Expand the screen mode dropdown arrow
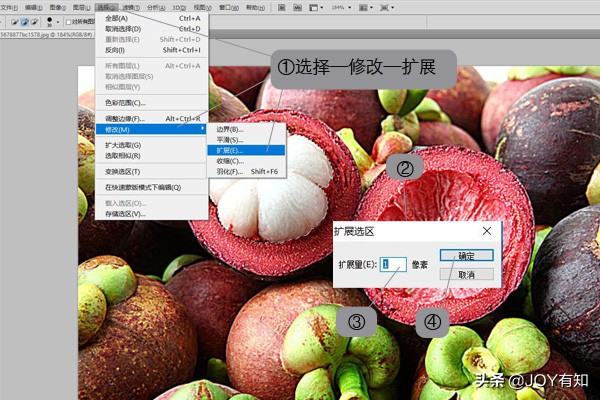600x400 pixels. click(x=393, y=7)
